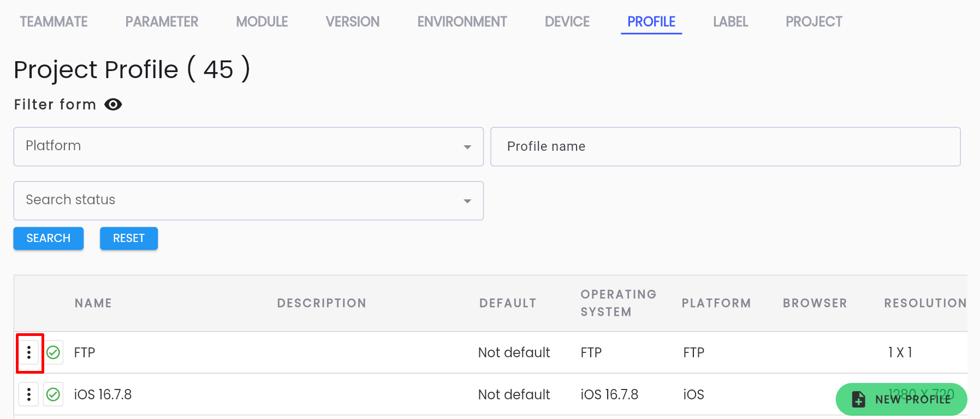
Task: Focus the Profile name input field
Action: 726,146
